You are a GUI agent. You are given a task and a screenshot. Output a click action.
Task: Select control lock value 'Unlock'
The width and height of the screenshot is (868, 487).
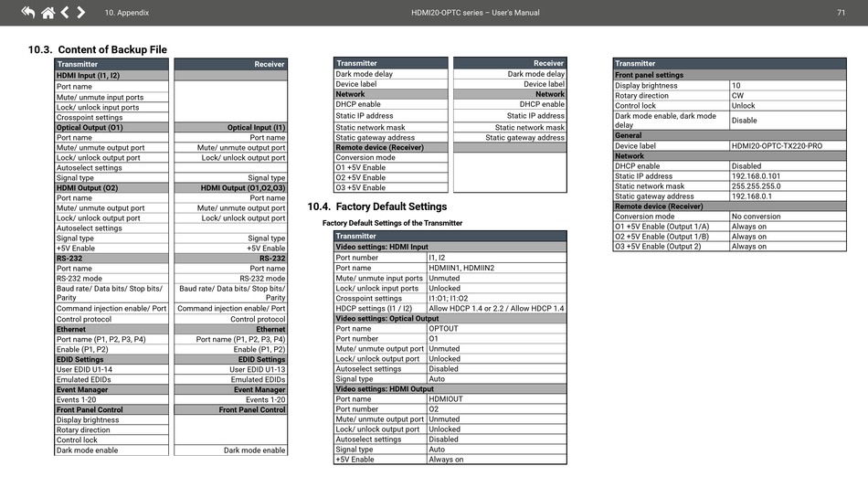(x=744, y=106)
